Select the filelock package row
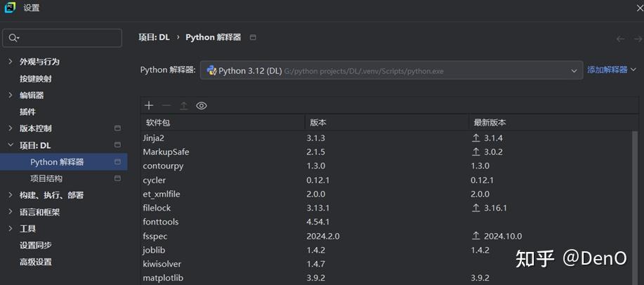The width and height of the screenshot is (644, 285). coord(386,208)
